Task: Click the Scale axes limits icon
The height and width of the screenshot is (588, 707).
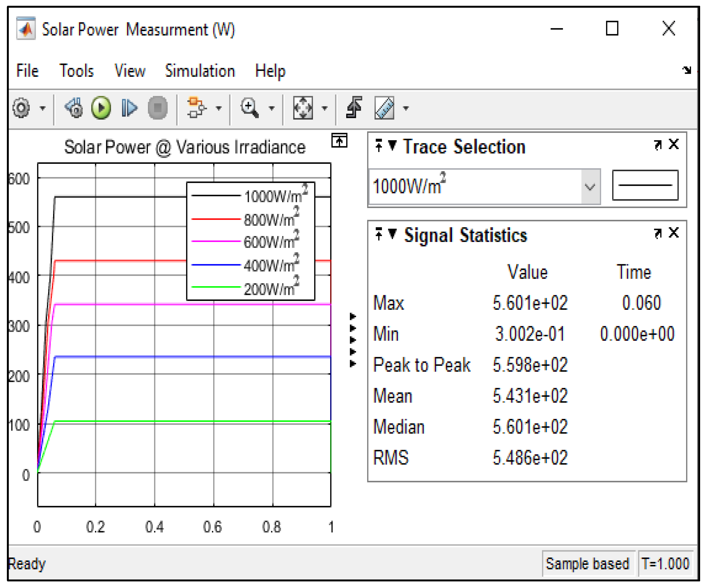Action: coord(303,108)
